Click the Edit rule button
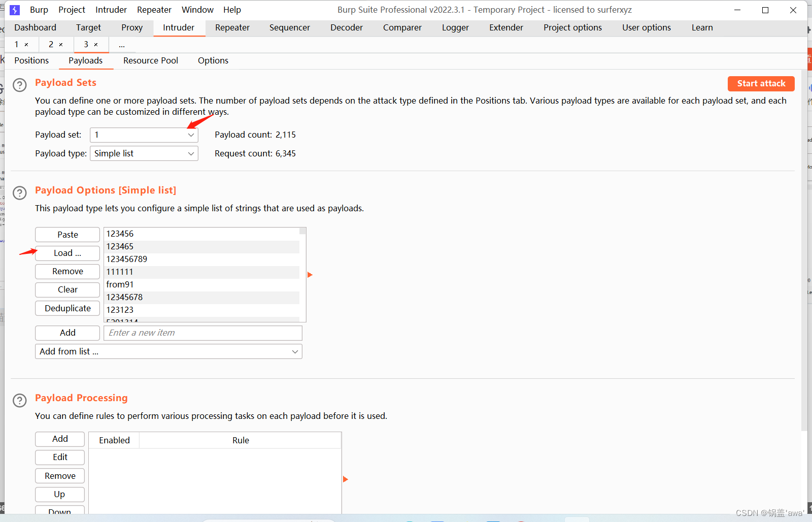 point(60,457)
